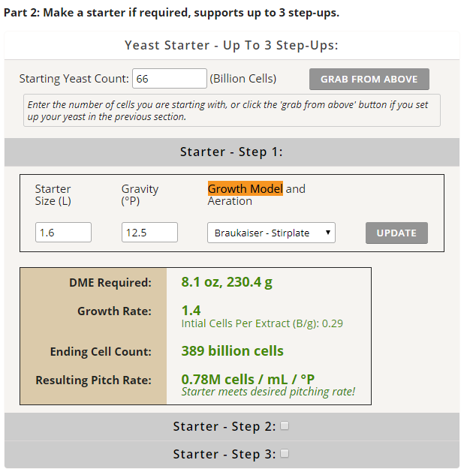Screen dimensions: 476x475
Task: Click the italic hint about starting cells
Action: point(231,110)
